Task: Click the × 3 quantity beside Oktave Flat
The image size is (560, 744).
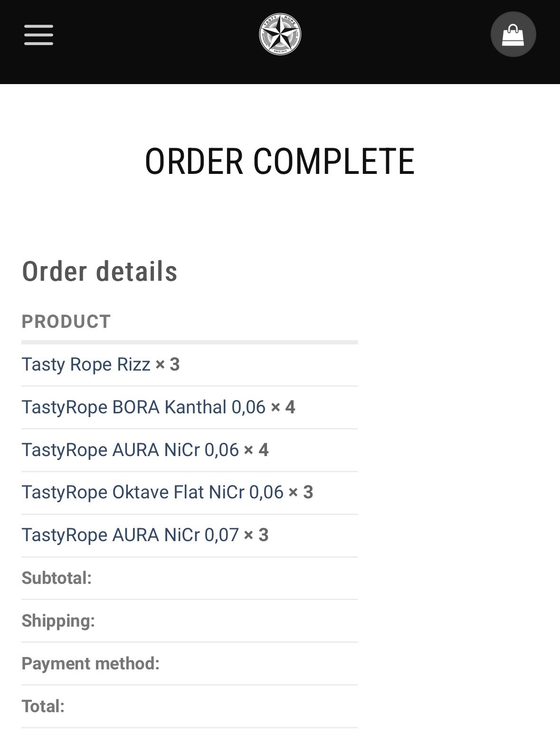Action: (x=301, y=492)
